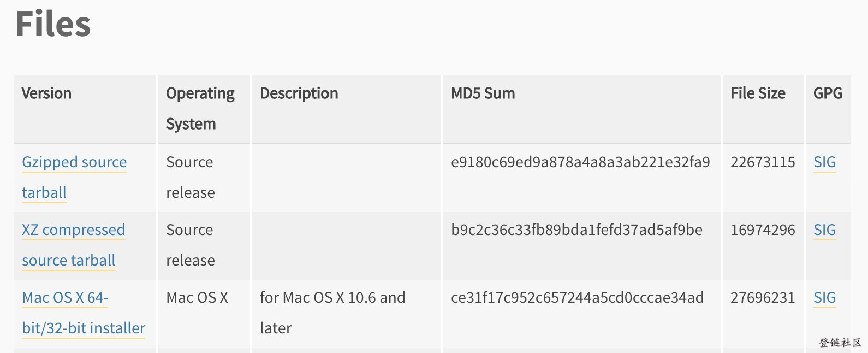The width and height of the screenshot is (868, 353).
Task: Open the XZ compressed source tarball link
Action: [73, 245]
